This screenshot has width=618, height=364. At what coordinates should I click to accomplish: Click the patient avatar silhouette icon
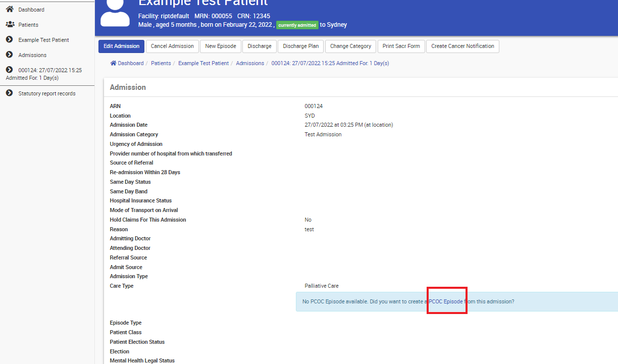click(x=115, y=13)
